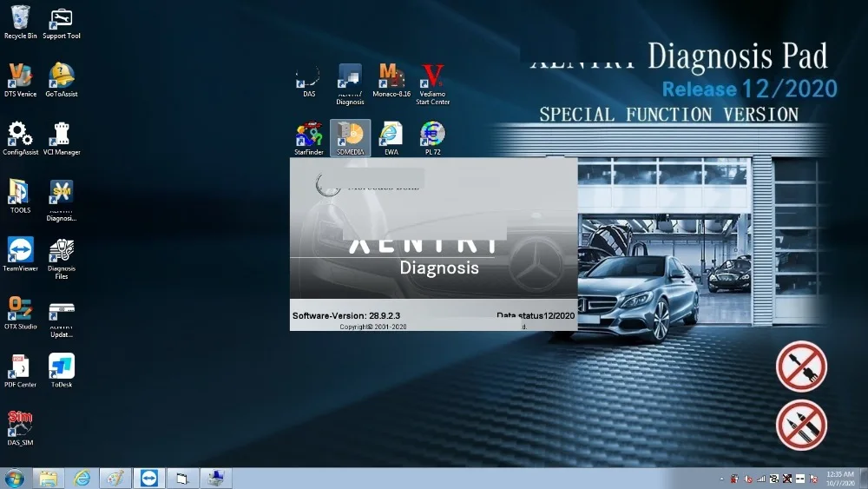Click the Windows Start button
Image resolution: width=868 pixels, height=489 pixels.
click(x=15, y=479)
